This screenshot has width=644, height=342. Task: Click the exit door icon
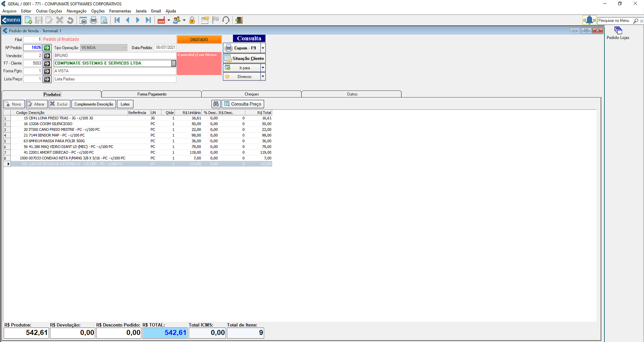[239, 20]
